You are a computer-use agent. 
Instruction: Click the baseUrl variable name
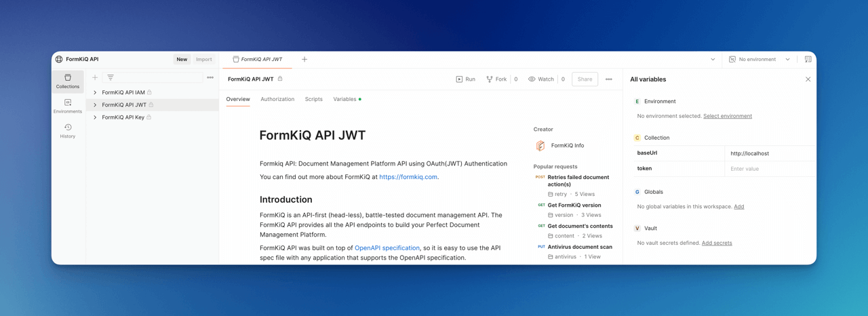tap(647, 153)
